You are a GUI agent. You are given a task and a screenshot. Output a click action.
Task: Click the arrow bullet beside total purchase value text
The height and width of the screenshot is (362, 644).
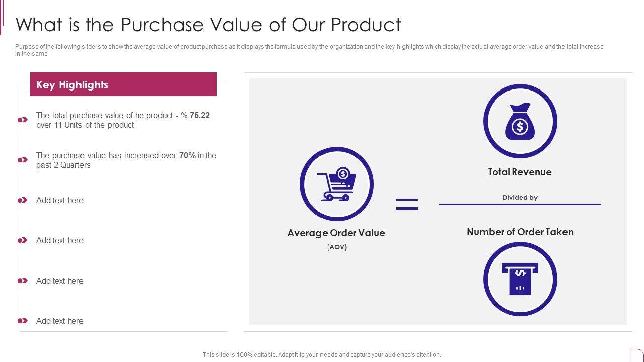coord(23,120)
